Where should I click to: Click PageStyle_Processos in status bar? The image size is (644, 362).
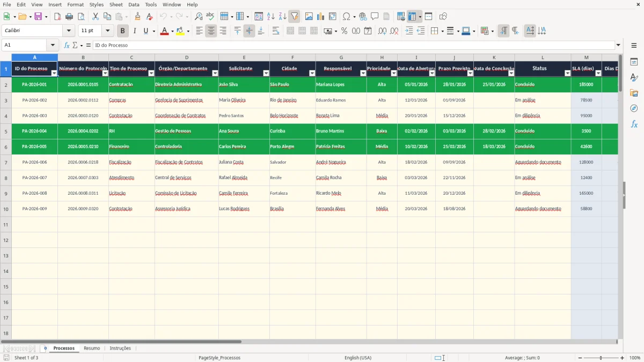tap(219, 358)
